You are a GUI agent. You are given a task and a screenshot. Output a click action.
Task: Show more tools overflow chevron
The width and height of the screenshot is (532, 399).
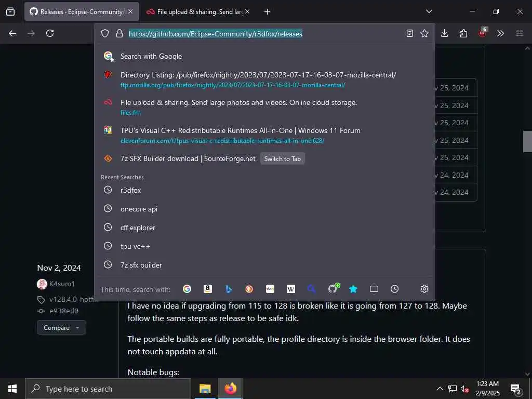(x=500, y=33)
